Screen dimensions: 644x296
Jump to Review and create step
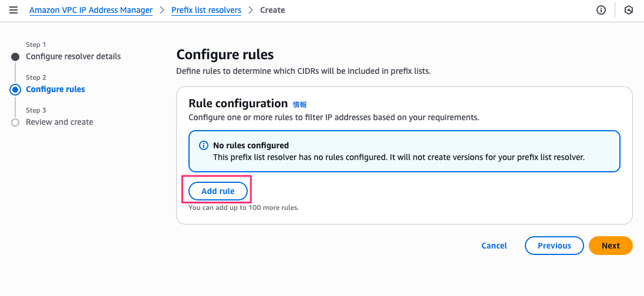click(59, 122)
